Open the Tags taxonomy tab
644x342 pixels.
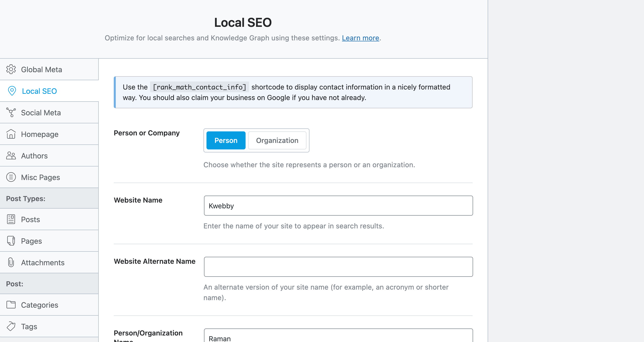coord(49,326)
